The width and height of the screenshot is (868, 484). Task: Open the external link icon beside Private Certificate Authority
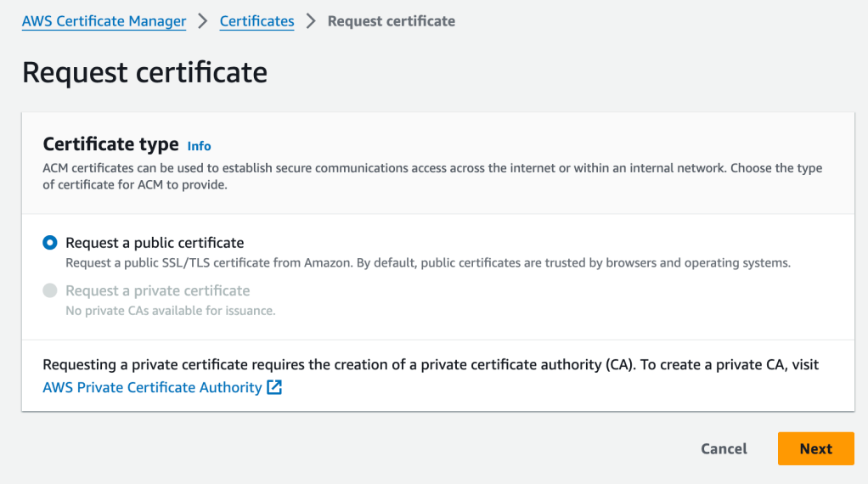(x=274, y=388)
